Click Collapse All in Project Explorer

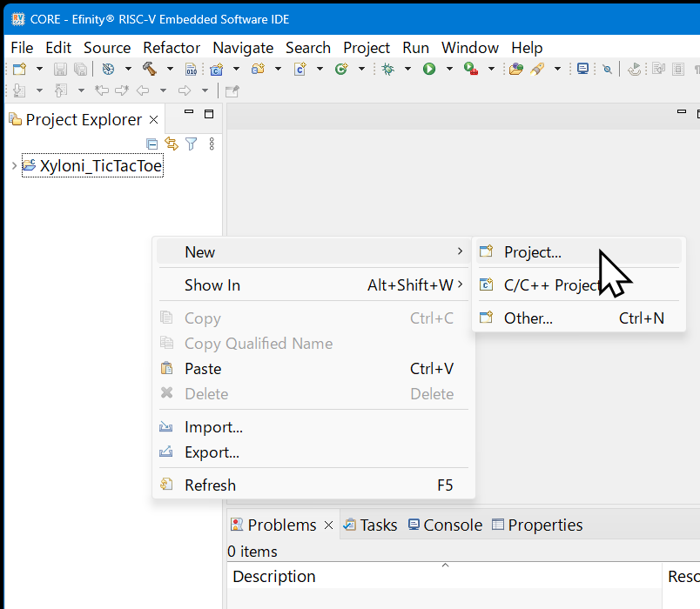(x=152, y=144)
